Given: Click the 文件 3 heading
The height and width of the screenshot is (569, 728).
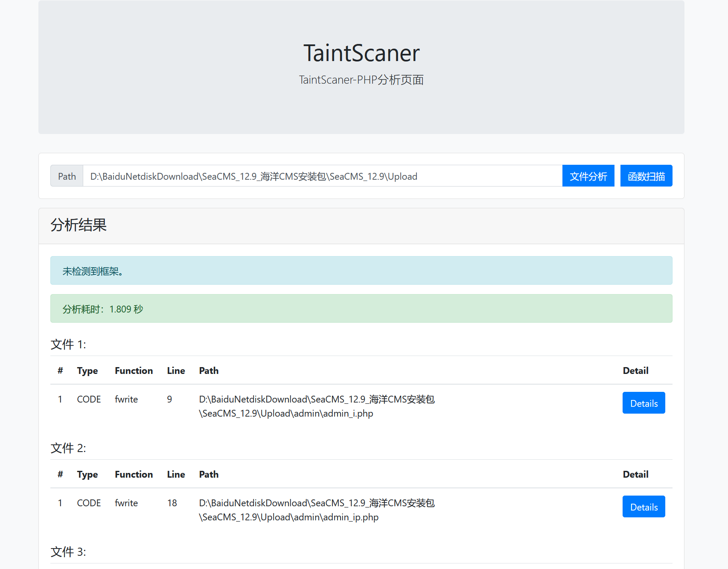Looking at the screenshot, I should (x=68, y=552).
